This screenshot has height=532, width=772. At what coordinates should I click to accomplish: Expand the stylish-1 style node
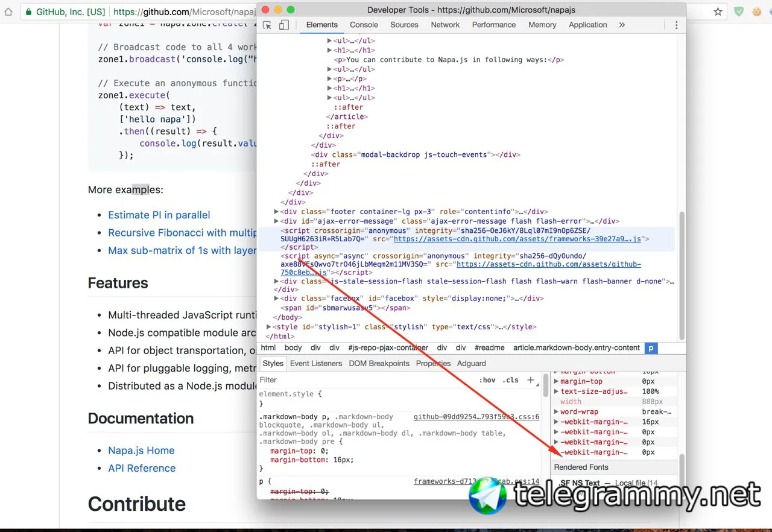tap(269, 327)
